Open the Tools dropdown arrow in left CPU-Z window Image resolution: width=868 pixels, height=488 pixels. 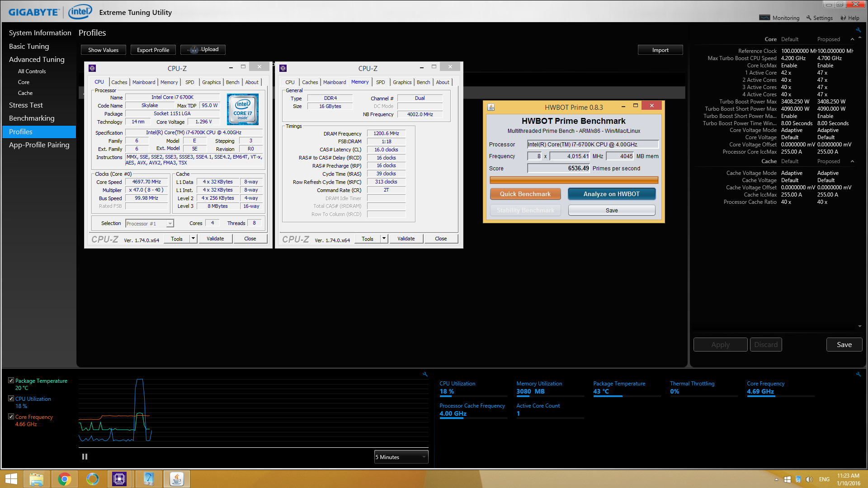193,239
